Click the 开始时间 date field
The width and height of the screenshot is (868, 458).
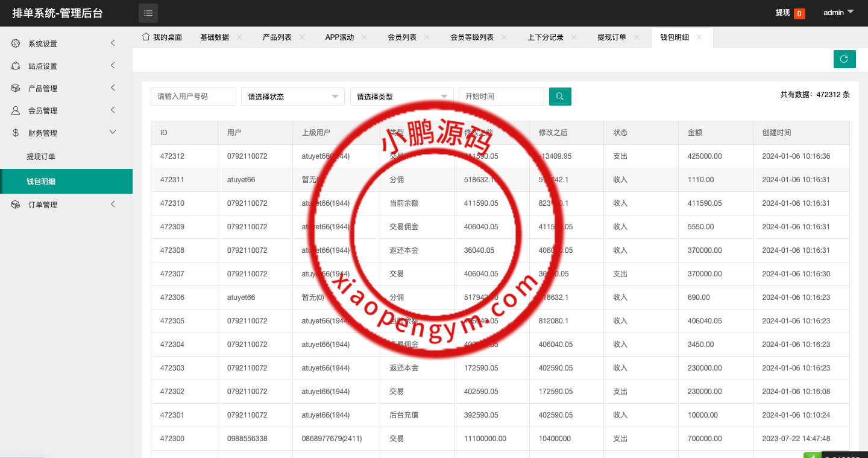click(501, 97)
